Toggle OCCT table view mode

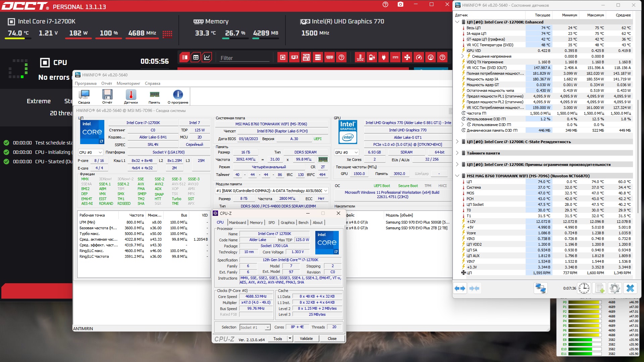pyautogui.click(x=196, y=57)
